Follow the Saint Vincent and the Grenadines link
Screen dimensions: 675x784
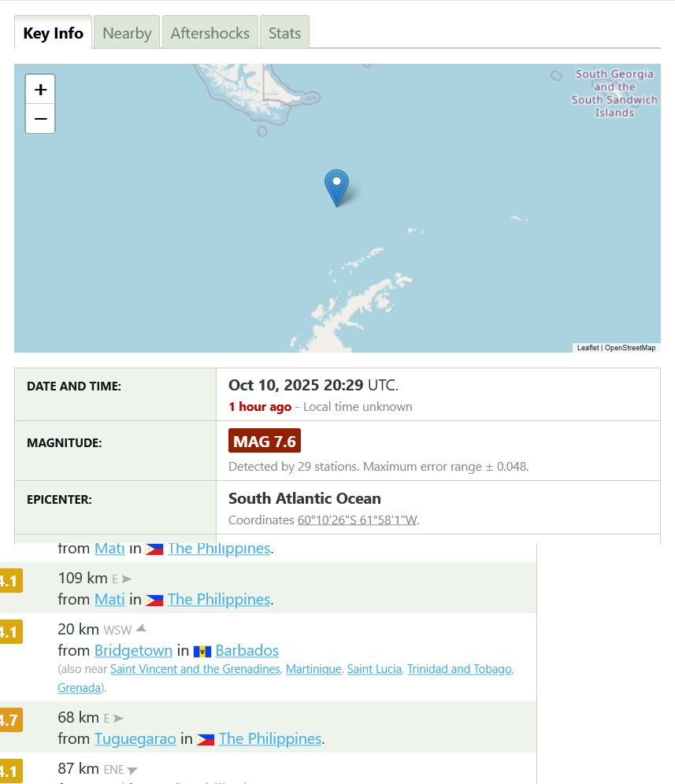pyautogui.click(x=195, y=669)
